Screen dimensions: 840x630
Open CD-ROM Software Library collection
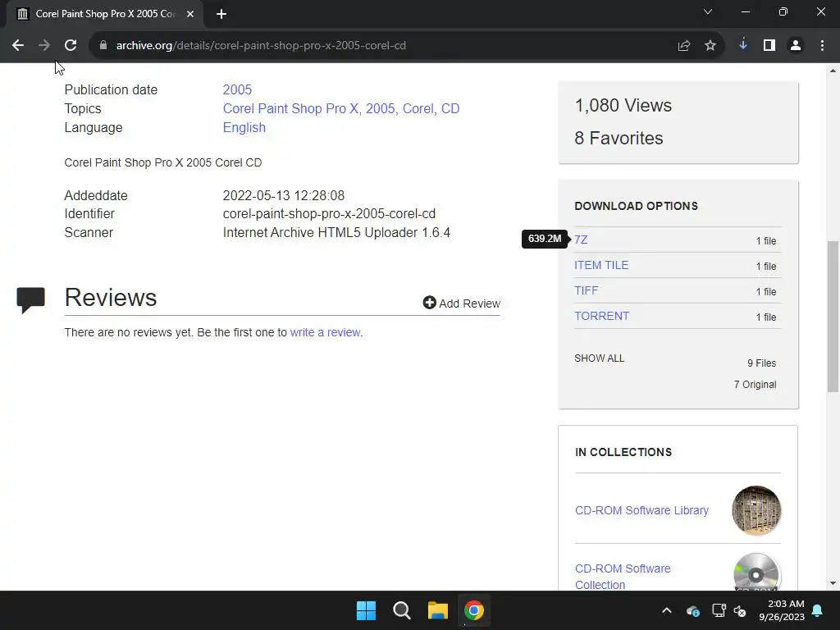pos(641,510)
